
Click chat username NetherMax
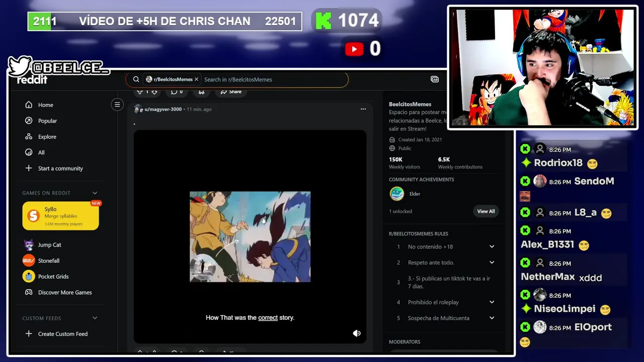pos(547,277)
